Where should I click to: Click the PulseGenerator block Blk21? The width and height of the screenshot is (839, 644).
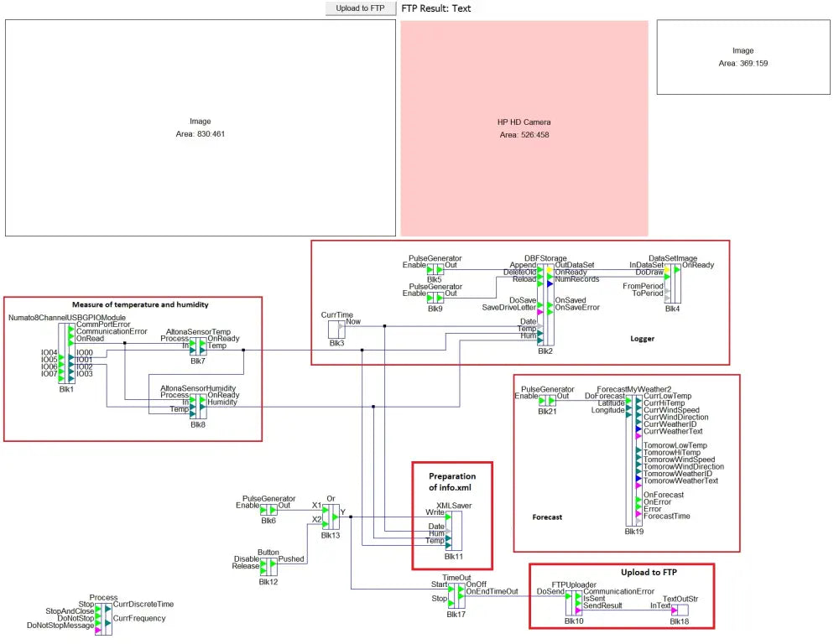(x=547, y=401)
